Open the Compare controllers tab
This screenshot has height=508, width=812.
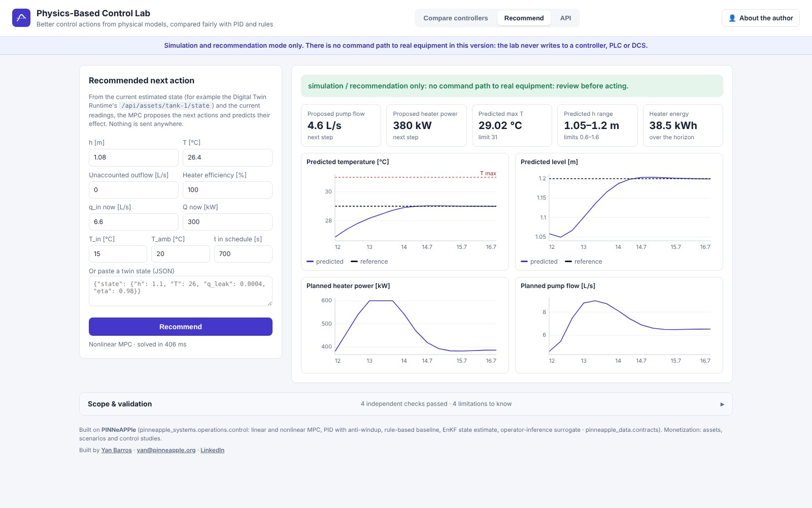(x=455, y=18)
